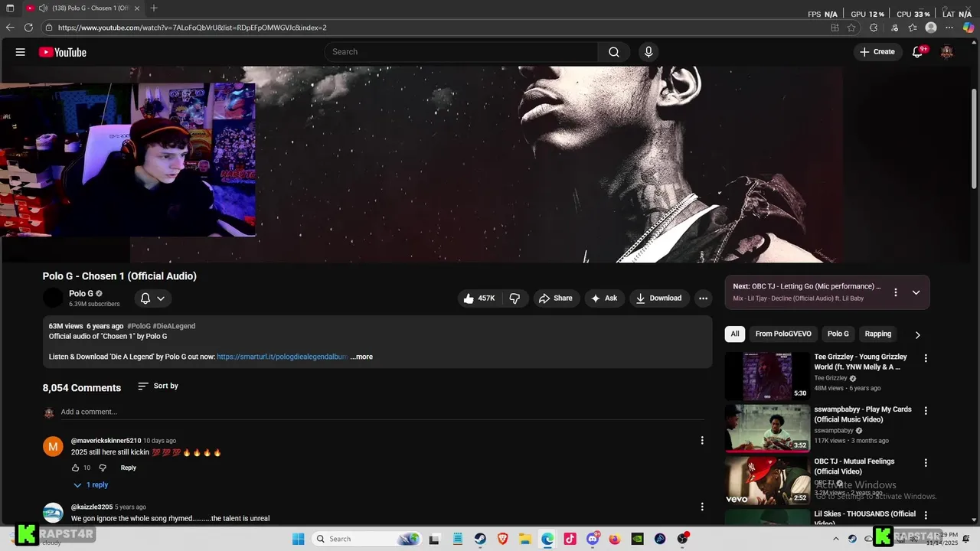Bookmark the page with the star icon
The width and height of the screenshot is (980, 551).
point(851,28)
